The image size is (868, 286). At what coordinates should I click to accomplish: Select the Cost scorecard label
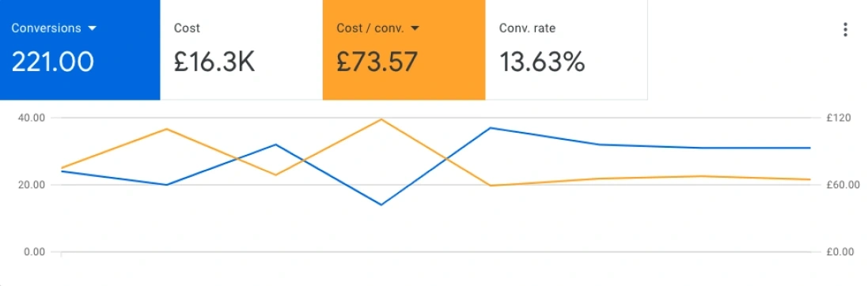[x=187, y=28]
